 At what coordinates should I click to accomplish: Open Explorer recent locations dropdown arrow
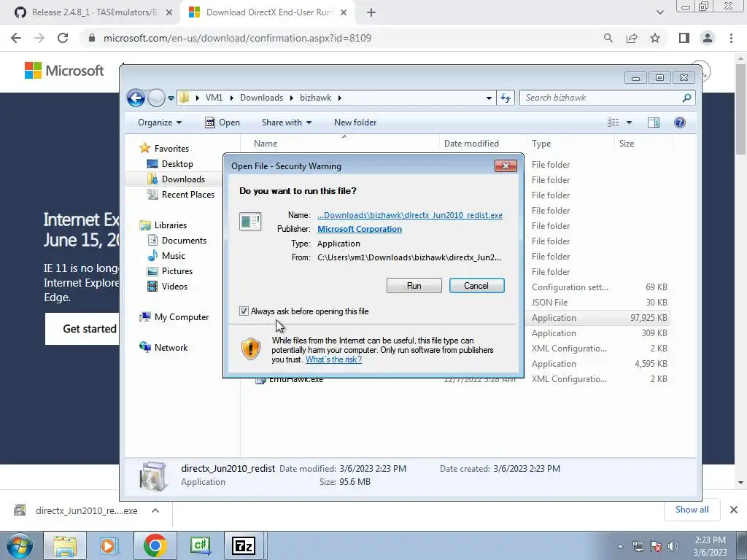(171, 98)
